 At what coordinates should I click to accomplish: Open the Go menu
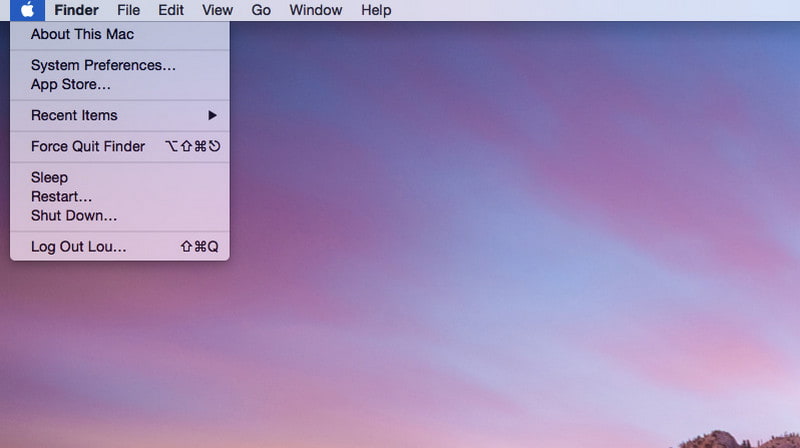[261, 10]
